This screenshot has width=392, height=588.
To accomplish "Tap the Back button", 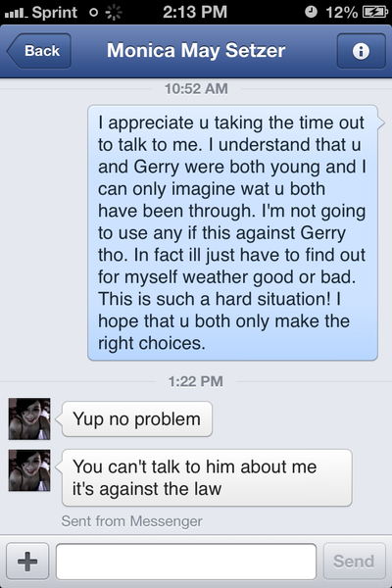I will [39, 51].
